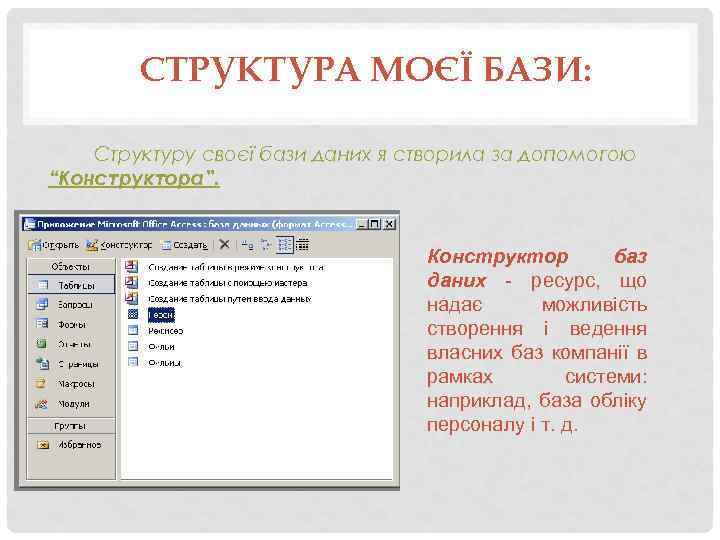Screen dimensions: 720x540
Task: Click the wizard icon for с помощью мастера
Action: [132, 282]
